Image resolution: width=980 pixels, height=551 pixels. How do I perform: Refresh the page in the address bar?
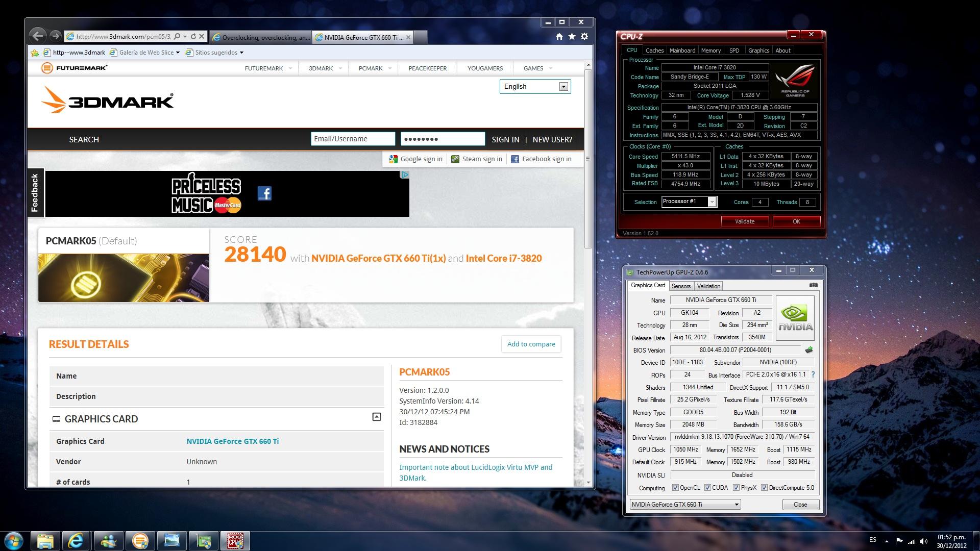[x=193, y=37]
